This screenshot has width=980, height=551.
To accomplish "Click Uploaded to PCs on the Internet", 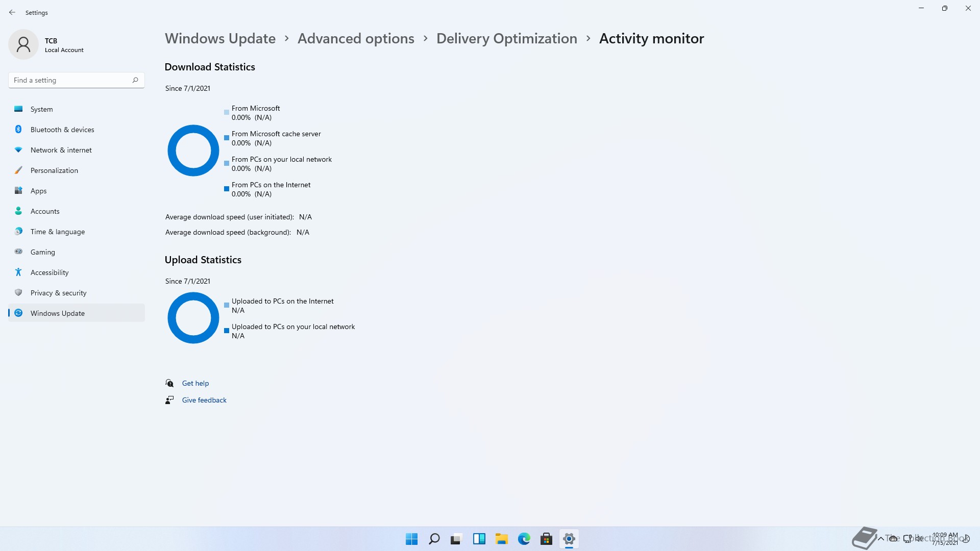I will [x=283, y=301].
